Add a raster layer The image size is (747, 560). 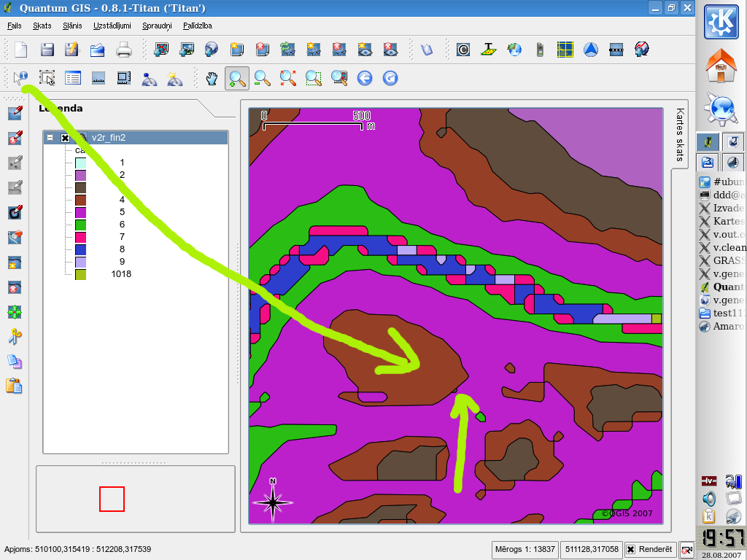coord(186,50)
